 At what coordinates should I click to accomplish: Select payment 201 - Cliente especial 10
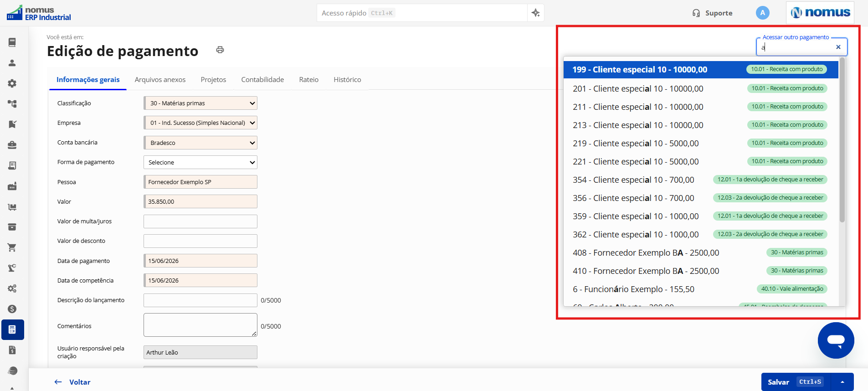tap(701, 88)
